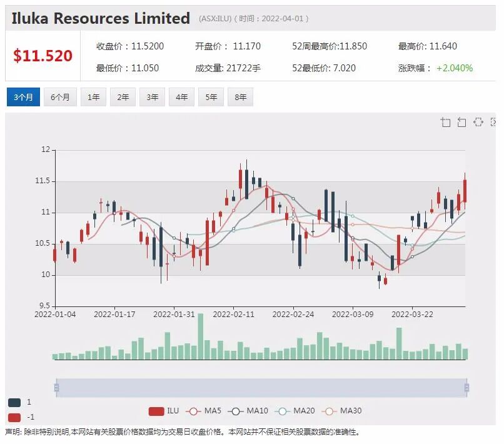Toggle the ILU candlestick series legend

point(164,411)
